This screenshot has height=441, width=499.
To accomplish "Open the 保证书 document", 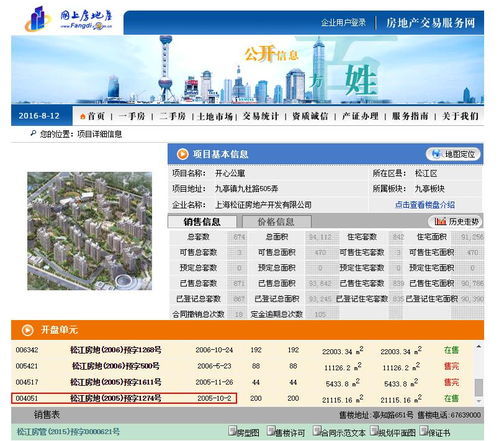I will 435,432.
